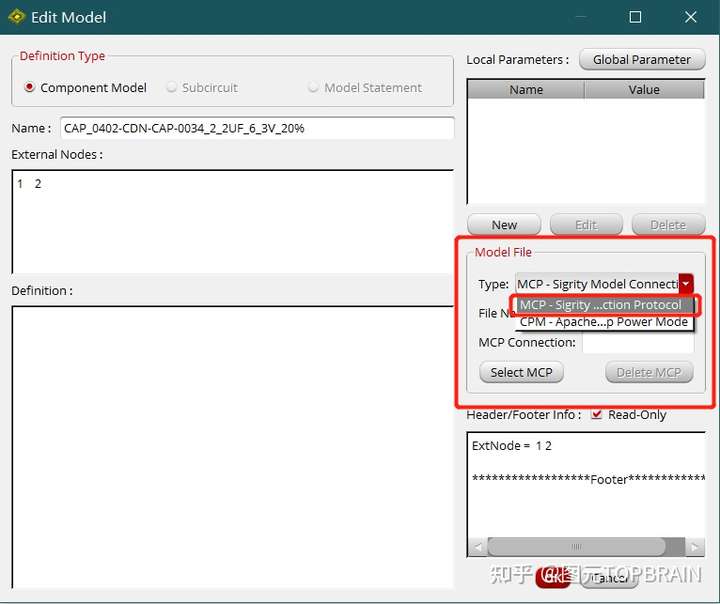Open the Global Parameter dialog
720x604 pixels.
(641, 60)
